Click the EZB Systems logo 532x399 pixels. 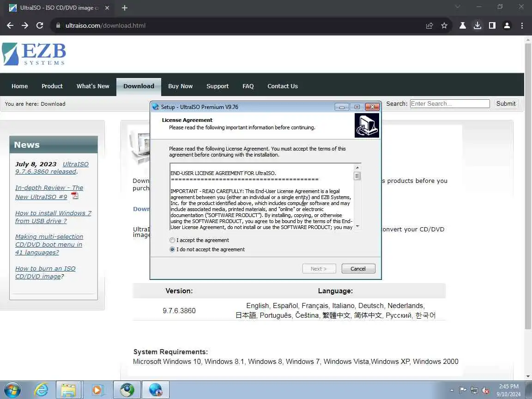tap(34, 54)
